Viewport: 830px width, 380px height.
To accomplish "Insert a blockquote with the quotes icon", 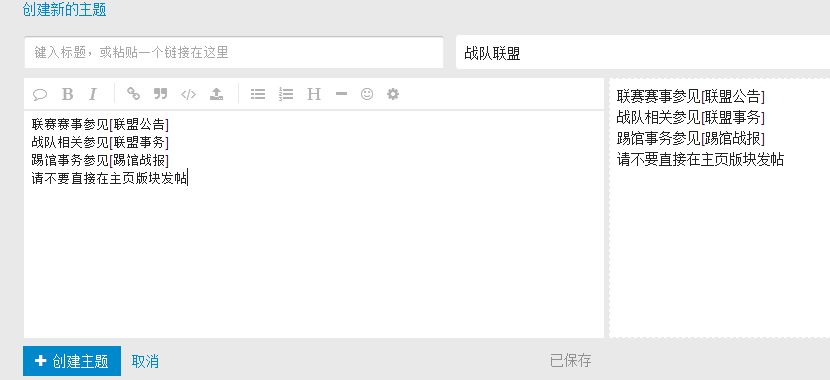I will tap(160, 94).
